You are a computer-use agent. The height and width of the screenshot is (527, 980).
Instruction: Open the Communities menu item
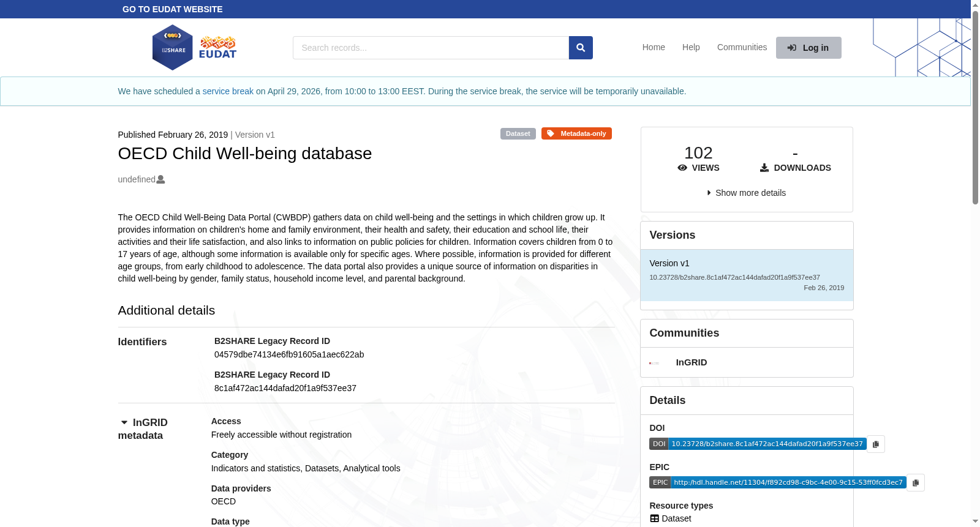click(742, 47)
